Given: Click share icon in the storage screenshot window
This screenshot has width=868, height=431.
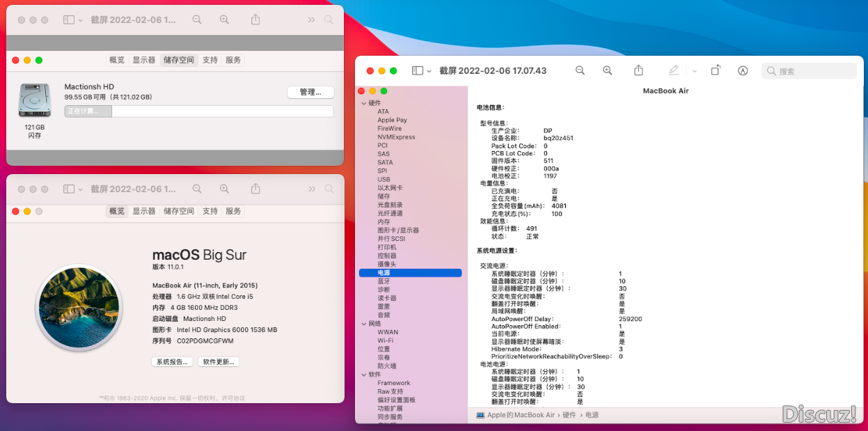Looking at the screenshot, I should pos(255,20).
